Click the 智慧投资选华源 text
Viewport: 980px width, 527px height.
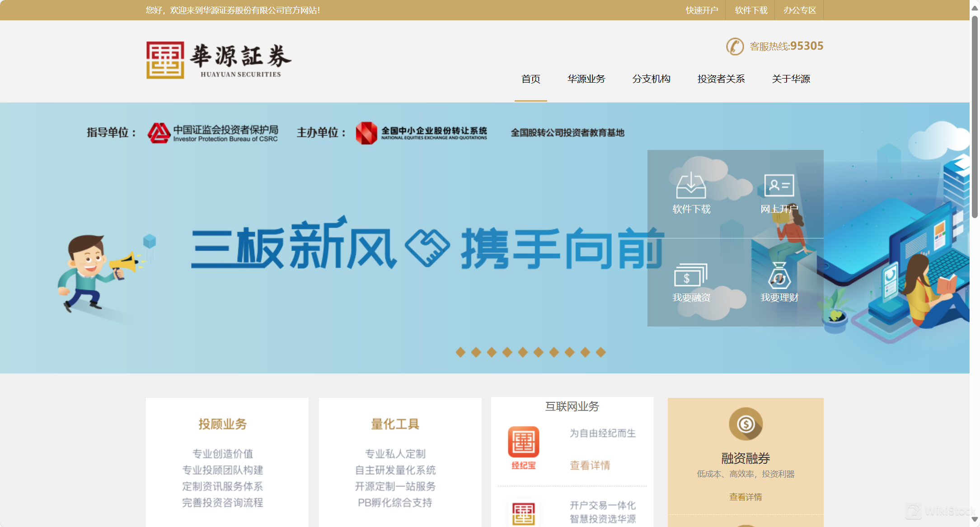[x=603, y=519]
